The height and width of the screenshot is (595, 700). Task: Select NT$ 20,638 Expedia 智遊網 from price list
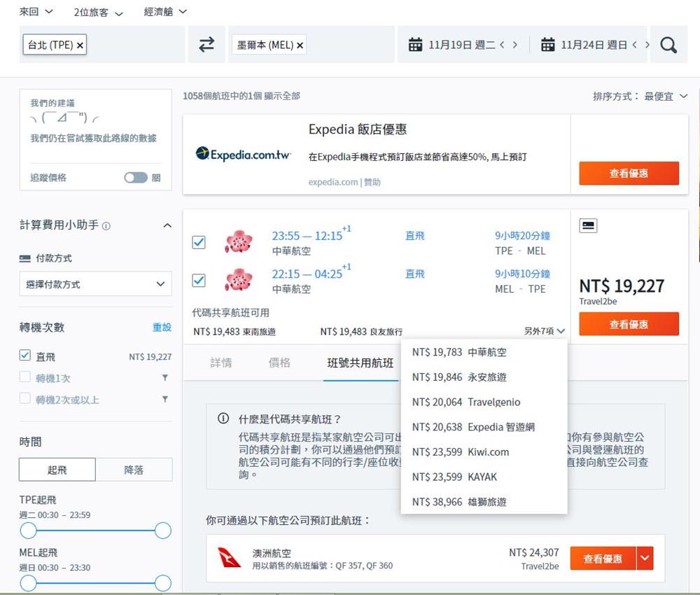473,427
